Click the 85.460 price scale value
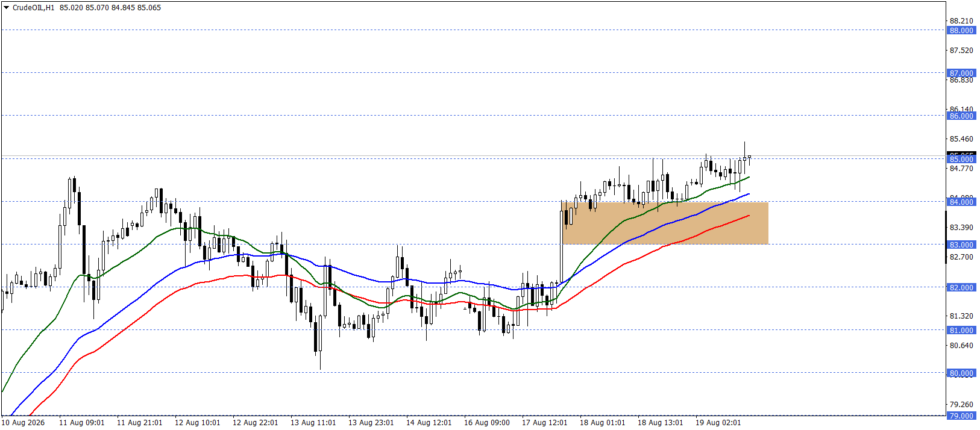Image resolution: width=980 pixels, height=430 pixels. 961,139
